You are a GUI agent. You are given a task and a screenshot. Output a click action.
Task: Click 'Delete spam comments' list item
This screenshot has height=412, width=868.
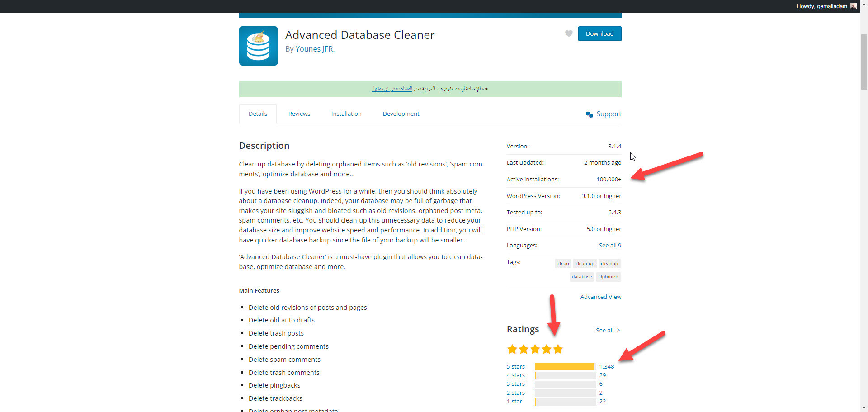tap(284, 360)
